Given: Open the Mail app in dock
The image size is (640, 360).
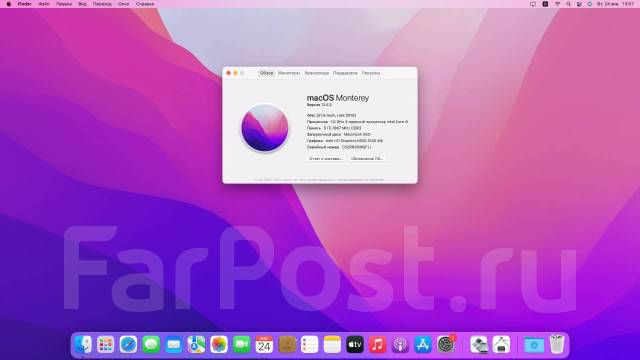Looking at the screenshot, I should pos(174,344).
